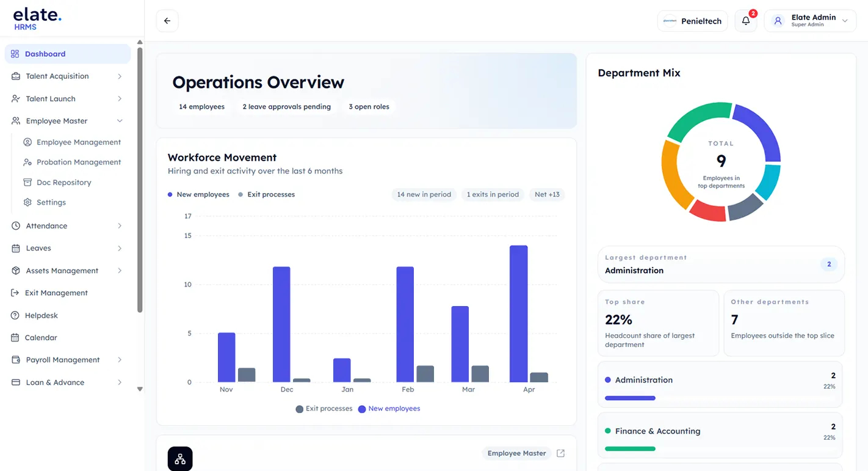
Task: Click the Net +13 chip
Action: coord(547,195)
